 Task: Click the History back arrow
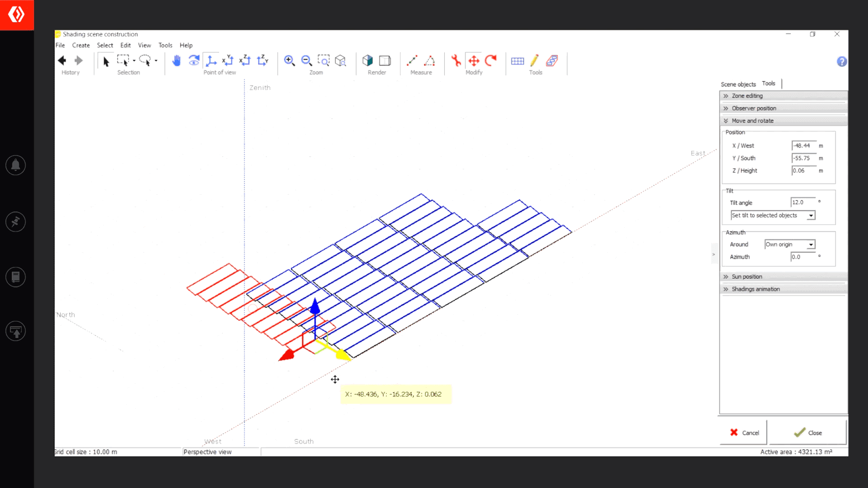pyautogui.click(x=62, y=60)
